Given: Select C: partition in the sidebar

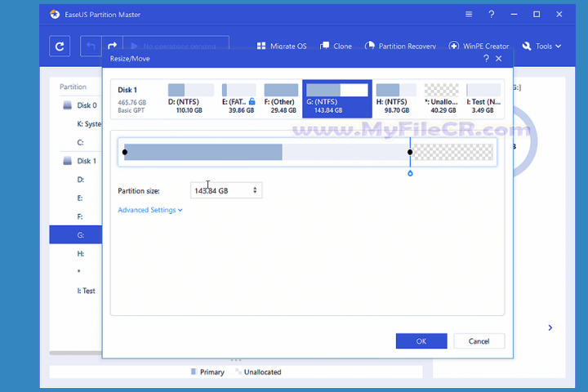Looking at the screenshot, I should tap(80, 143).
